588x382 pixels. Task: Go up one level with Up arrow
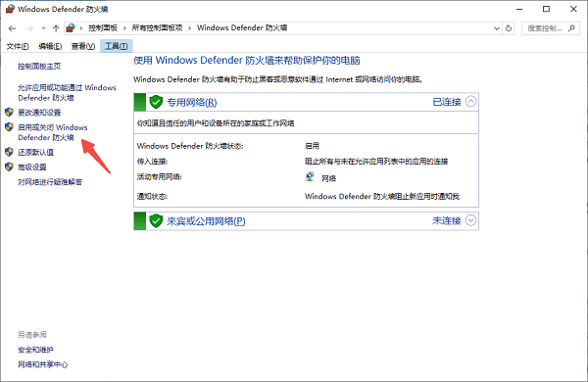pos(56,28)
